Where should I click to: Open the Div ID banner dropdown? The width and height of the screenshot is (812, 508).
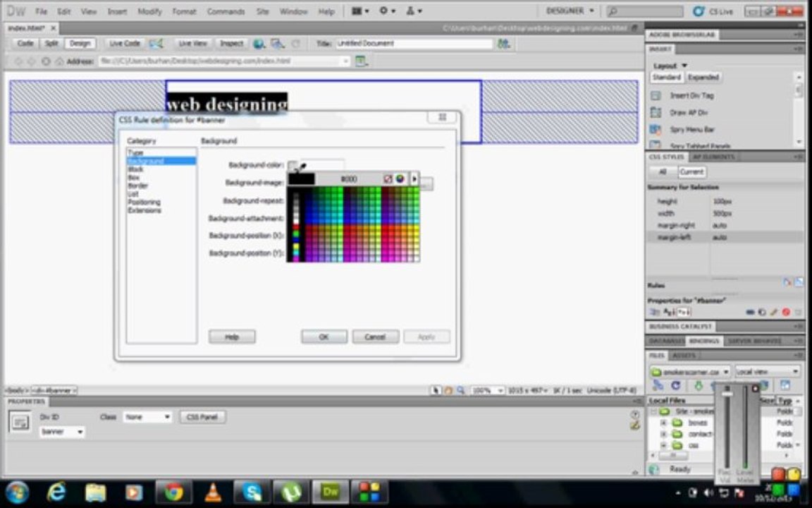click(61, 432)
